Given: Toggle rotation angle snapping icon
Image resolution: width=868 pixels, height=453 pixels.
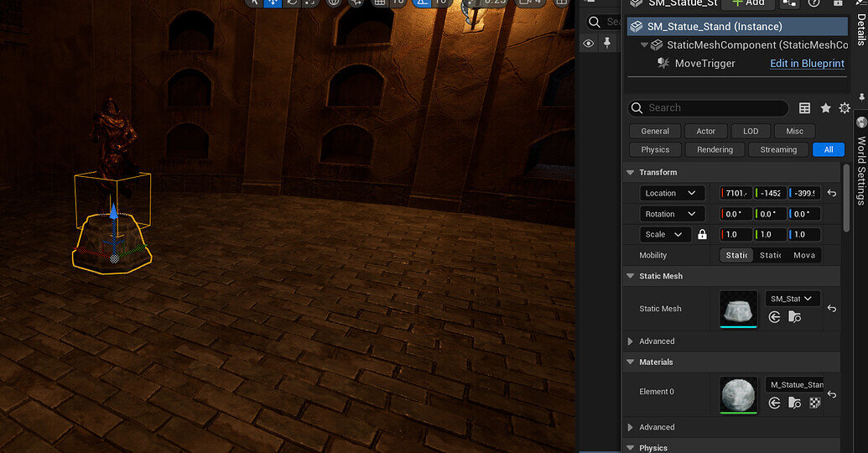Looking at the screenshot, I should click(x=422, y=3).
